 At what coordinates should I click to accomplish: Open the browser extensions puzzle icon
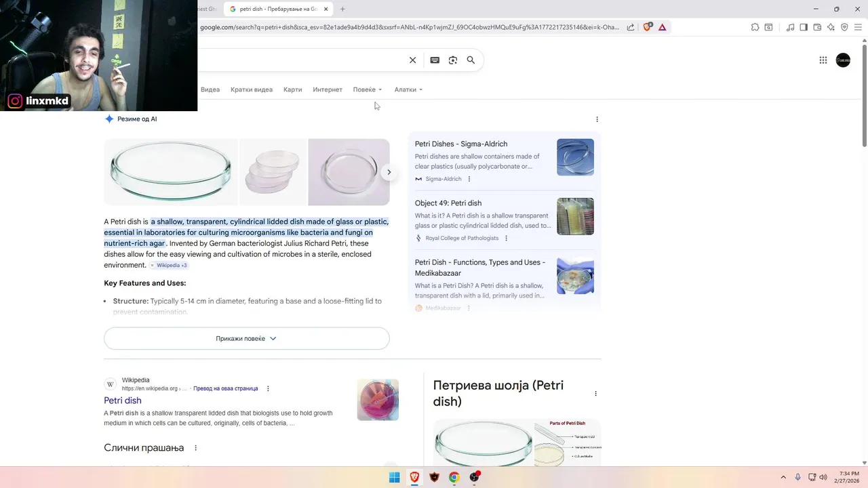click(755, 27)
